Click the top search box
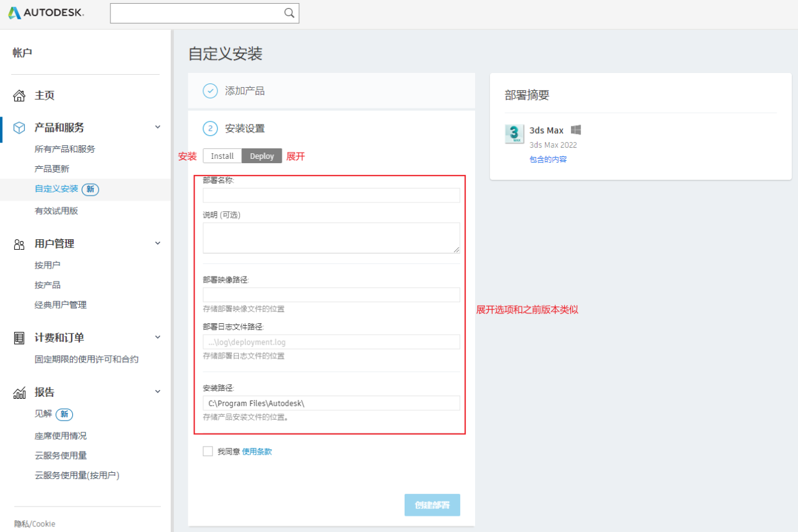This screenshot has width=798, height=532. point(204,13)
